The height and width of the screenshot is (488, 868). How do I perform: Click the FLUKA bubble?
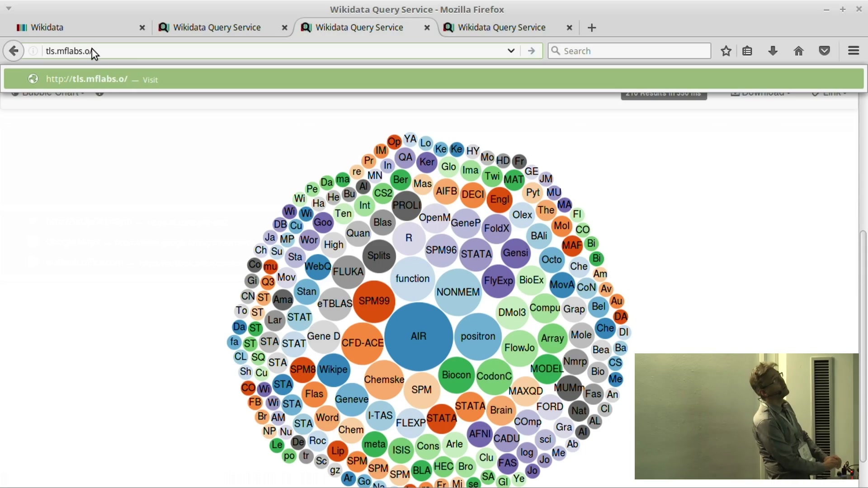(348, 272)
